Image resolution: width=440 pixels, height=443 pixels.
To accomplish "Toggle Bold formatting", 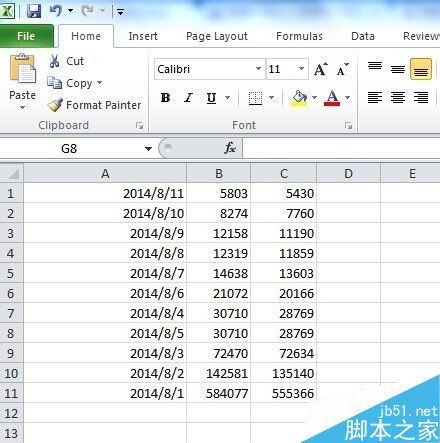I will pos(165,98).
